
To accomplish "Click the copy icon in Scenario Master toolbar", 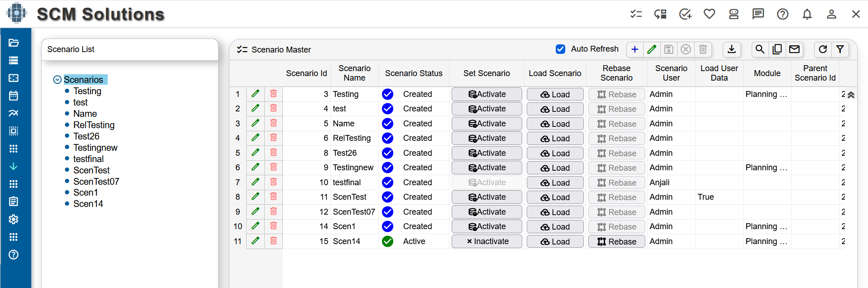I will (777, 49).
